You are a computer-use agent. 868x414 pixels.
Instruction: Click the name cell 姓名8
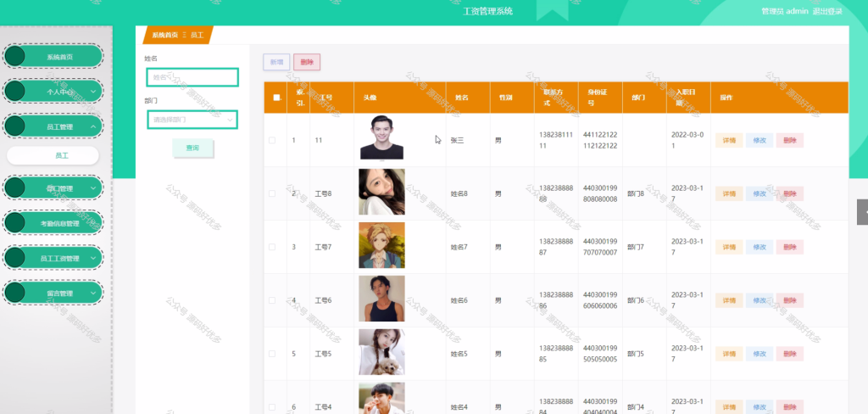(x=459, y=194)
